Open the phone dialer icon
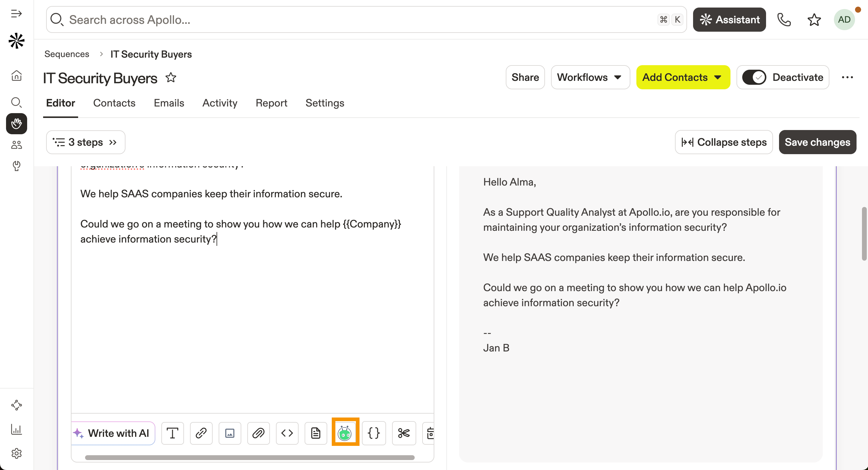Viewport: 868px width, 470px height. click(784, 20)
